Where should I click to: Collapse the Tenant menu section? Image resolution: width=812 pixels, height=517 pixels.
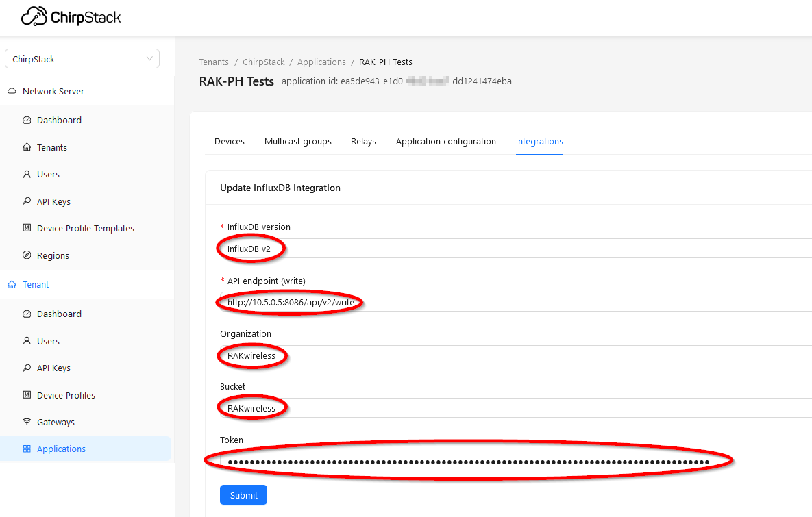[36, 285]
